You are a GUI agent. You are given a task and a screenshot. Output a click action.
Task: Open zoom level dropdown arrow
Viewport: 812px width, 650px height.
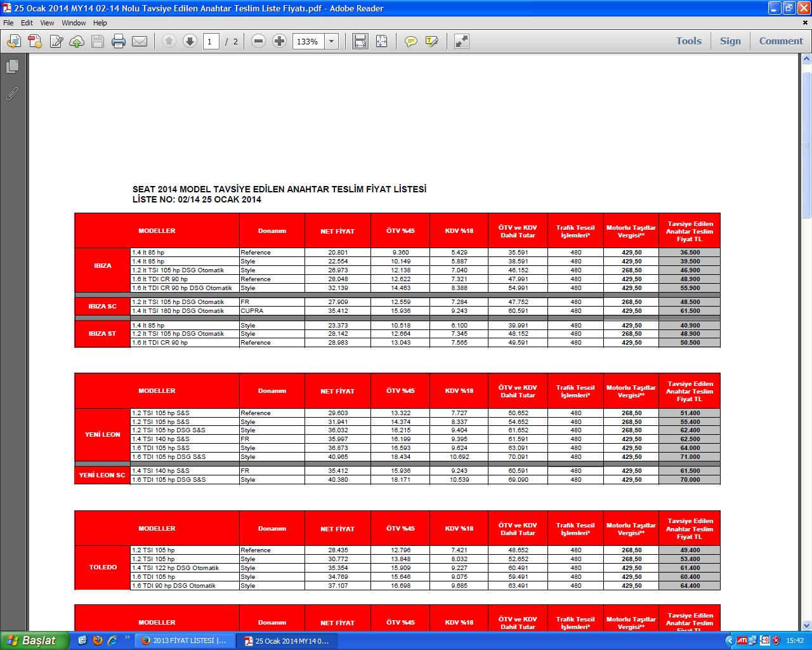coord(331,41)
